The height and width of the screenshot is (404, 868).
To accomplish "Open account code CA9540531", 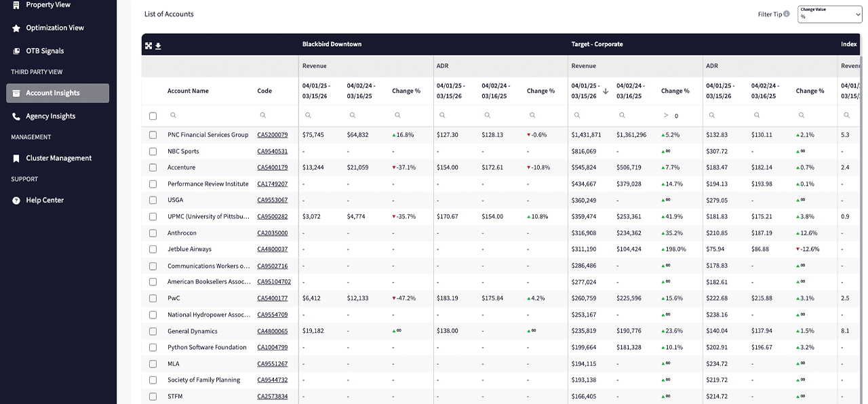I will pyautogui.click(x=272, y=151).
